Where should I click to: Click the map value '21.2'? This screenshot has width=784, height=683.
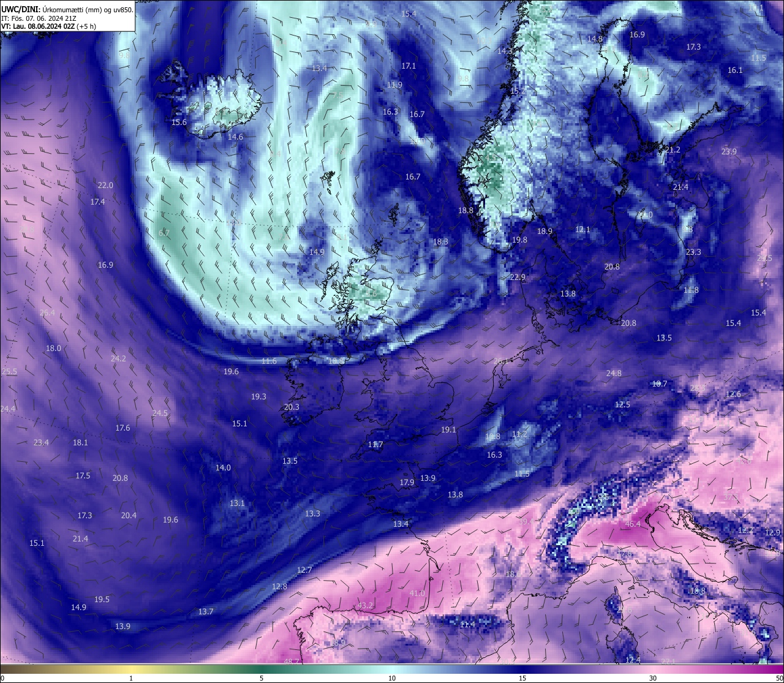point(673,149)
